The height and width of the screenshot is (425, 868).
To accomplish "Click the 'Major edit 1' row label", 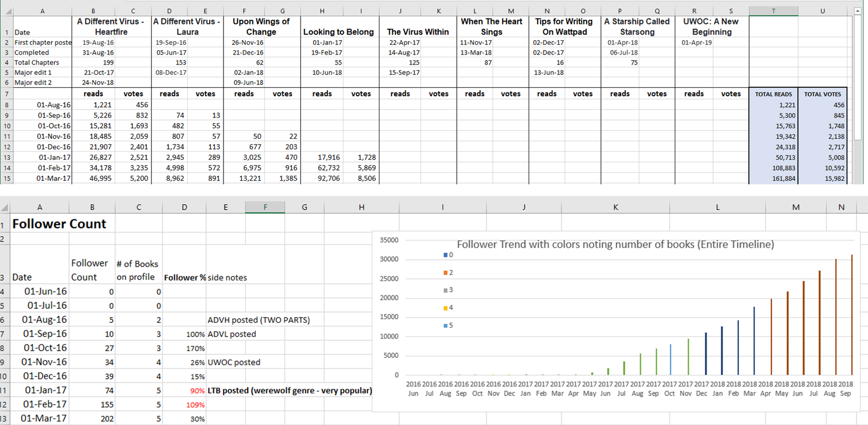I will click(42, 72).
